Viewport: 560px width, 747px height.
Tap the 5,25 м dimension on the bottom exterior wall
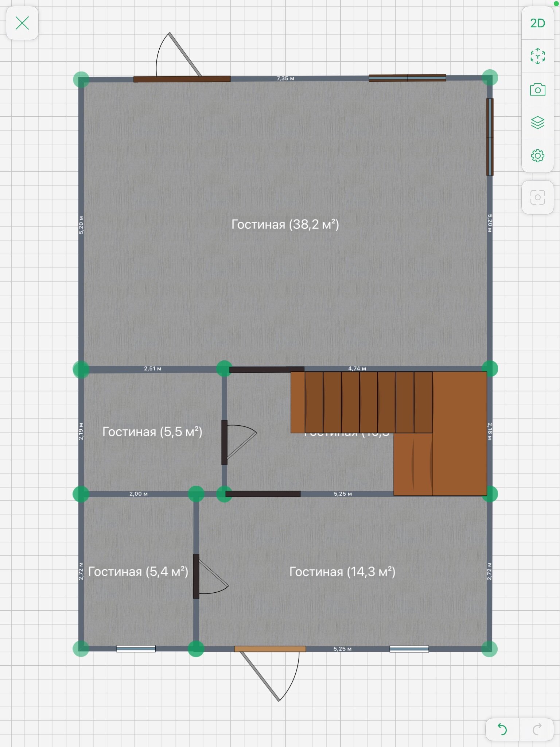click(343, 649)
